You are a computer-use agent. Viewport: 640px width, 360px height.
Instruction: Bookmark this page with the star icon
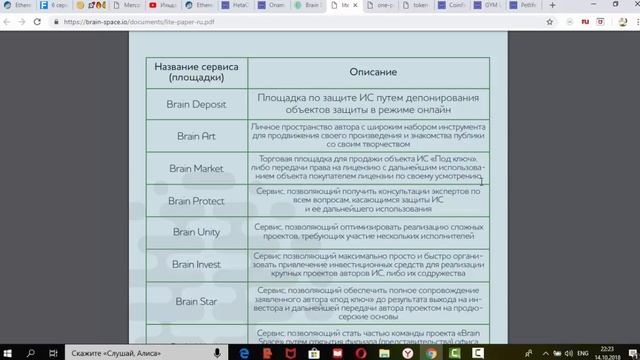tap(550, 22)
